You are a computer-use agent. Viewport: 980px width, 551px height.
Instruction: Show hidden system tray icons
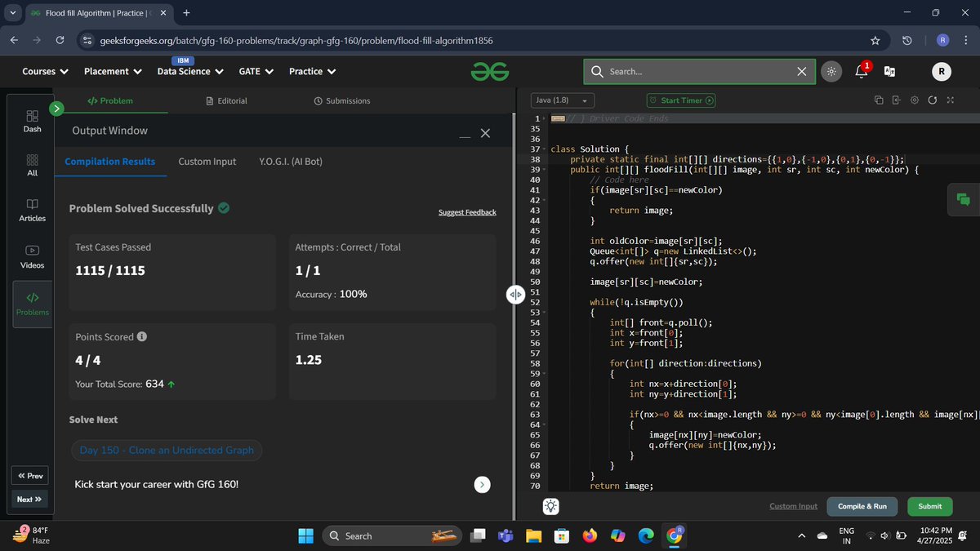[802, 535]
